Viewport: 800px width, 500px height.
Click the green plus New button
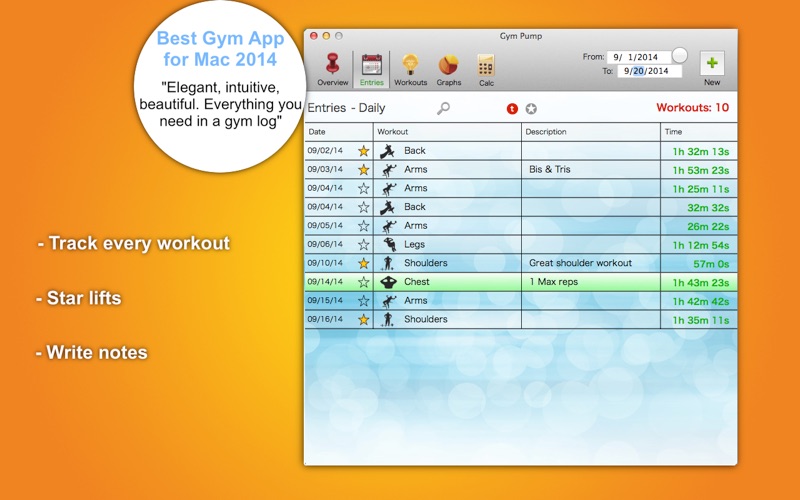point(712,63)
